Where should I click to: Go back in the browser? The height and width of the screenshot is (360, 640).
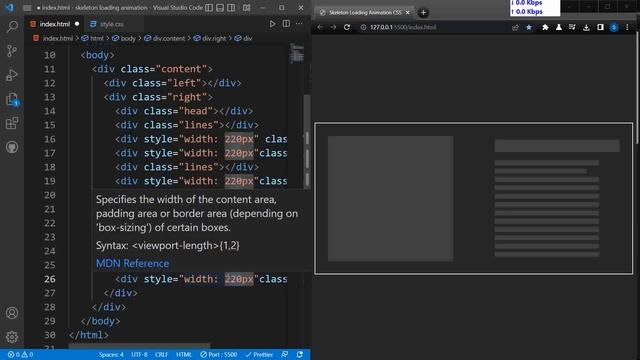tap(320, 27)
